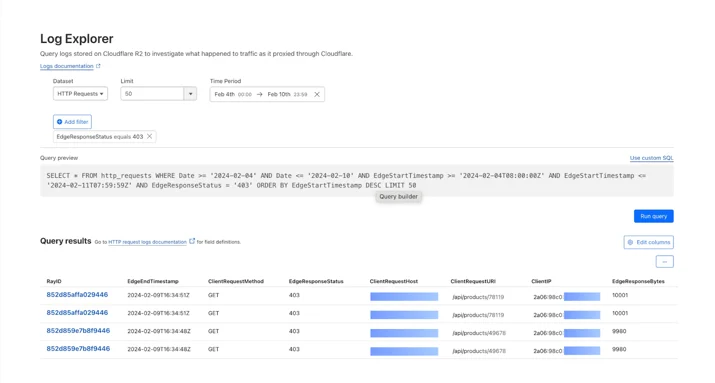Click the ClientRequestMethod column header
Screen dimensions: 715x383
(x=236, y=281)
